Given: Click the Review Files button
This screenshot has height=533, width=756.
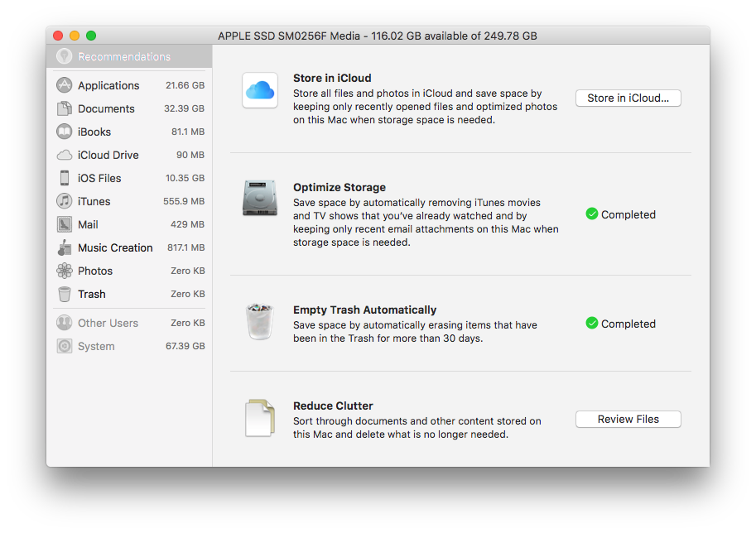Looking at the screenshot, I should [628, 420].
